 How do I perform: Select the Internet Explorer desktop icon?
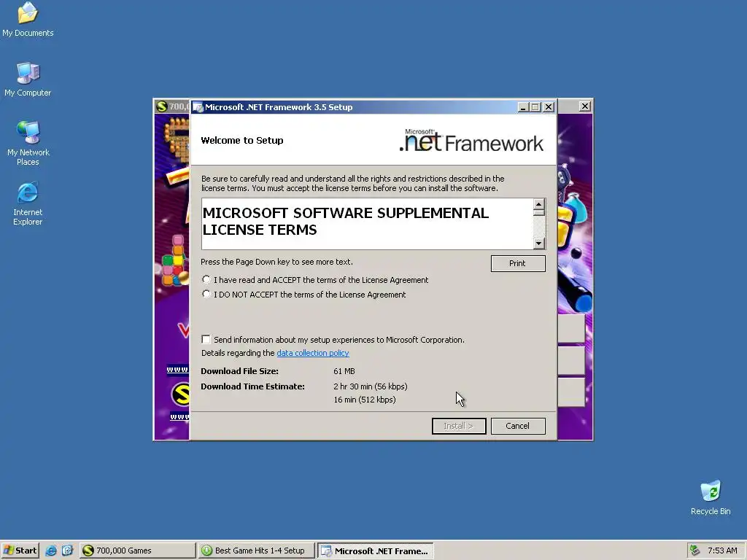[28, 203]
